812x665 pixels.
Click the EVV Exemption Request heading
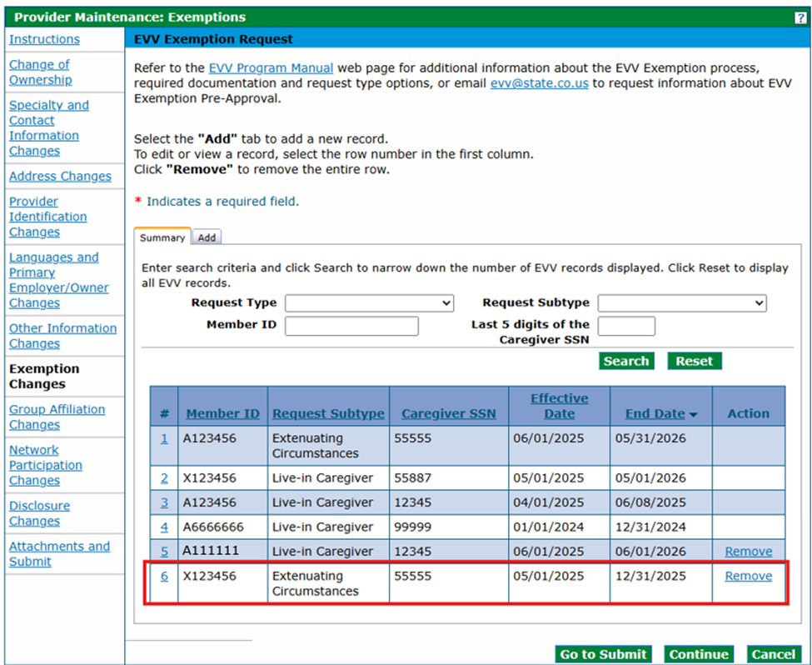(x=213, y=39)
